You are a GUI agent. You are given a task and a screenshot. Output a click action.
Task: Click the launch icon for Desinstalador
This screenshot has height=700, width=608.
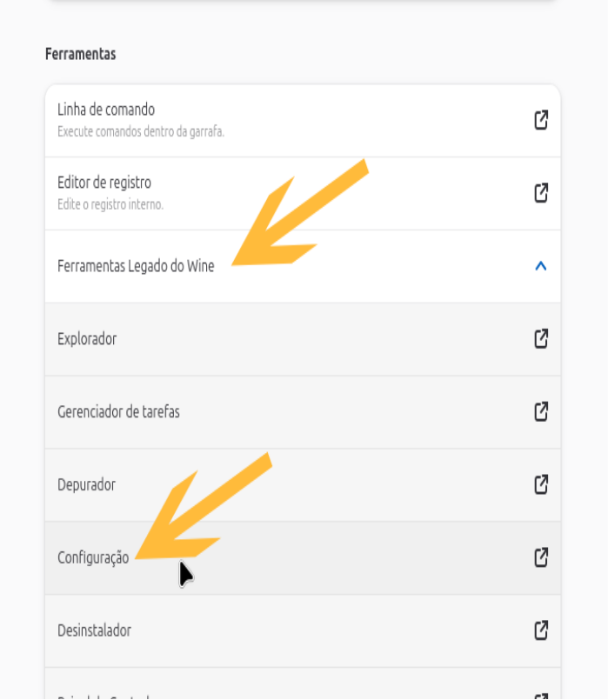[541, 630]
